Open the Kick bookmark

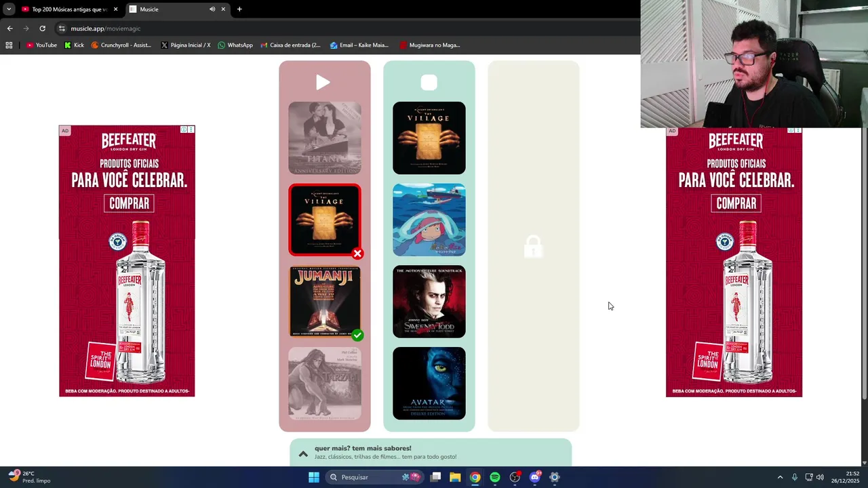coord(74,45)
